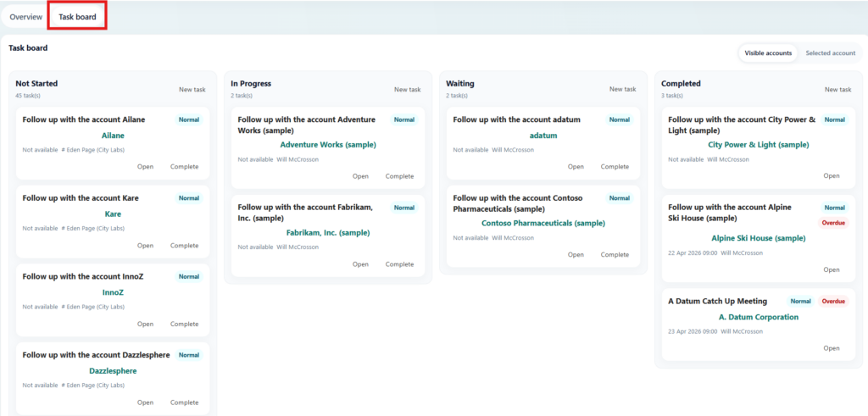Complete the Adventure Works follow-up task

[x=400, y=176]
